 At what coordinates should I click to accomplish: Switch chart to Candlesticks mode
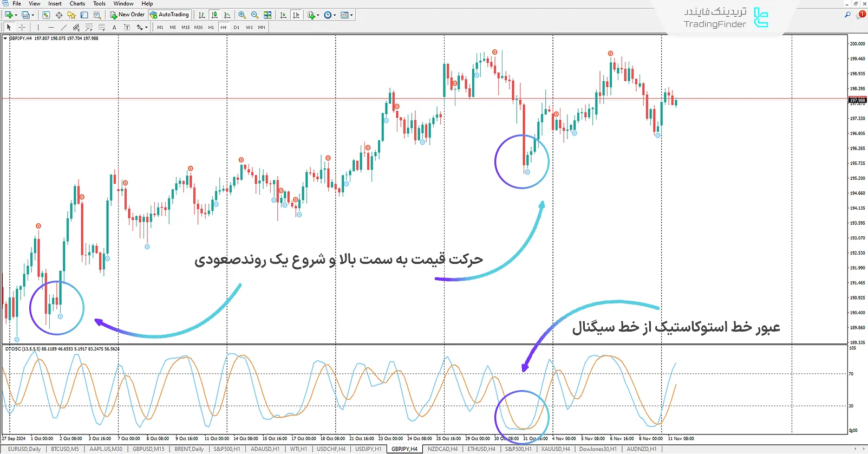point(214,15)
